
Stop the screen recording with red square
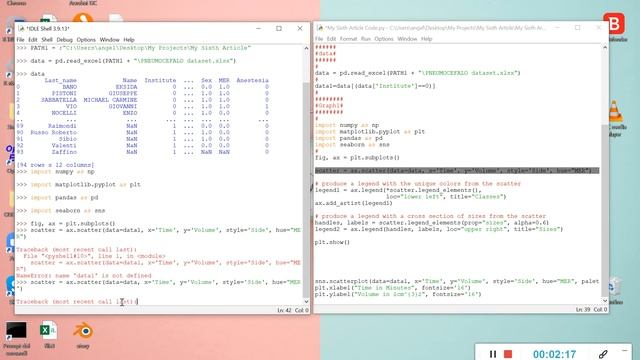pos(508,354)
